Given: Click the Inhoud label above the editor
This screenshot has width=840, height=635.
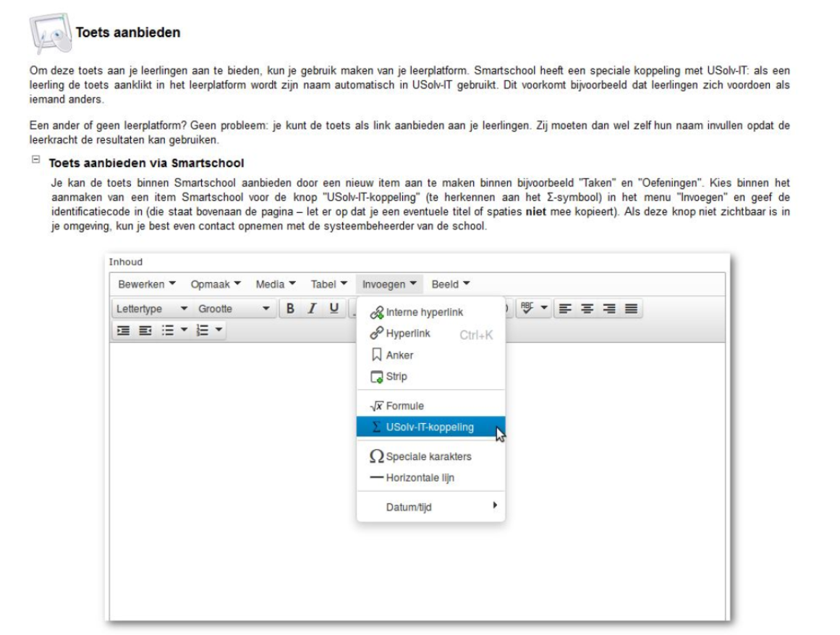Looking at the screenshot, I should (126, 262).
